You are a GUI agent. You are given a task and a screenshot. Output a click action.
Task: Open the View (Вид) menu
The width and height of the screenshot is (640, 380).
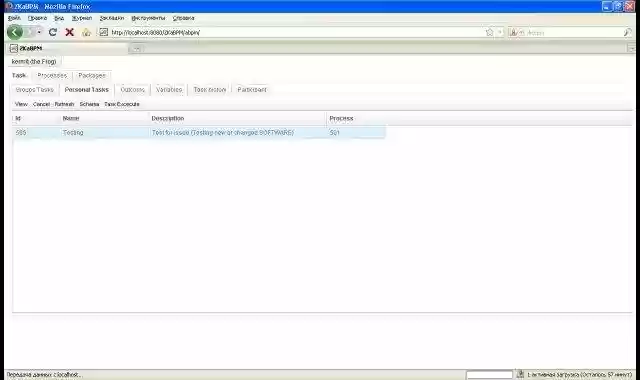(x=59, y=18)
